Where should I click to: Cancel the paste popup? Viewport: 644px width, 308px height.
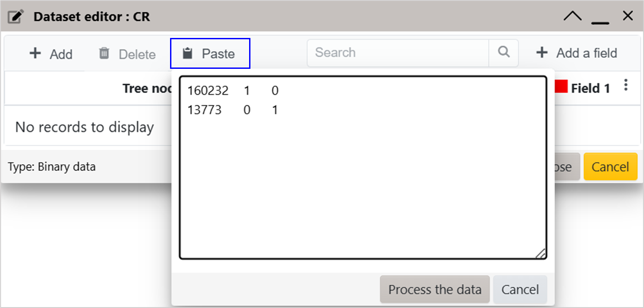pyautogui.click(x=520, y=289)
